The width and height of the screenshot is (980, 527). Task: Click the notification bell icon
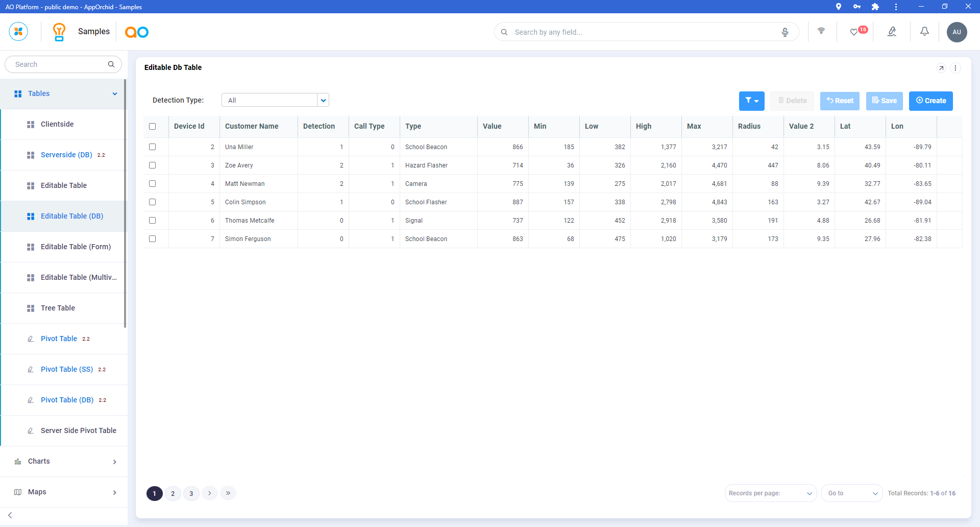924,32
